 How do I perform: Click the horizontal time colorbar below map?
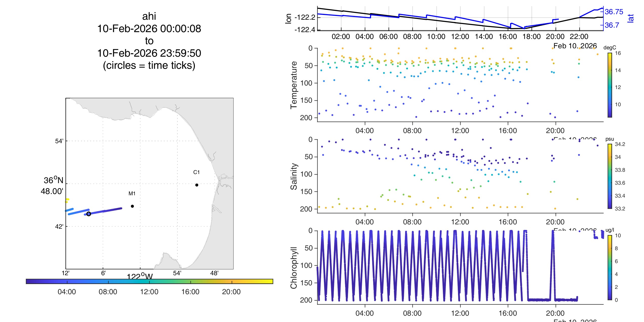149,281
